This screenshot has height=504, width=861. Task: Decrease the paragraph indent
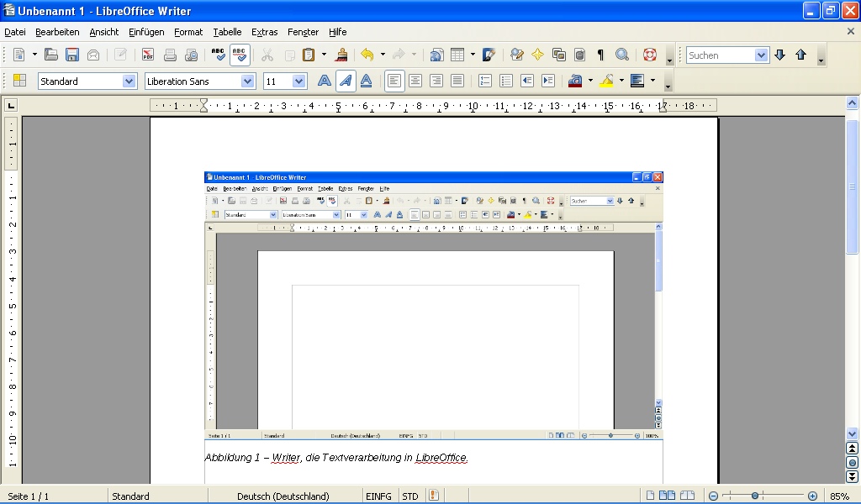(x=527, y=81)
